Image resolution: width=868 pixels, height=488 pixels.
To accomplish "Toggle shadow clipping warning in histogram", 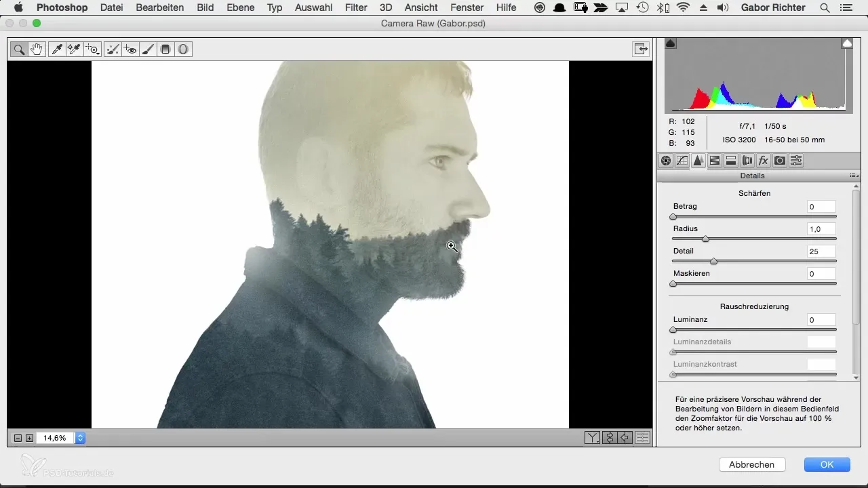I will click(x=670, y=43).
